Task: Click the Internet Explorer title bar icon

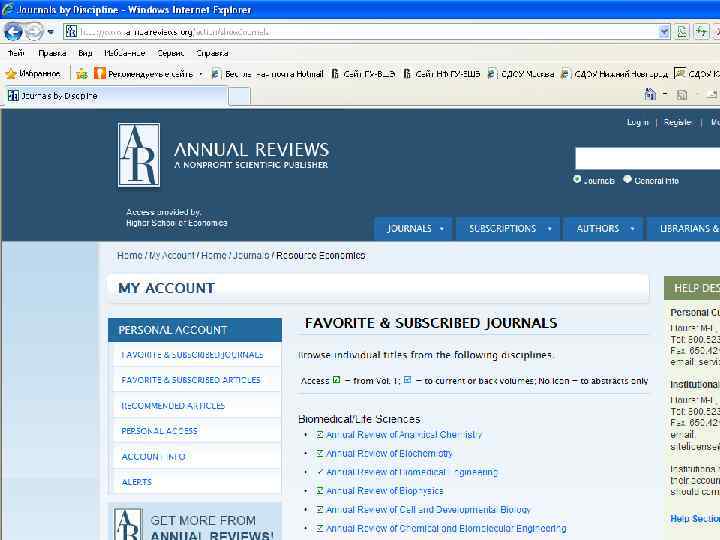Action: click(x=7, y=9)
